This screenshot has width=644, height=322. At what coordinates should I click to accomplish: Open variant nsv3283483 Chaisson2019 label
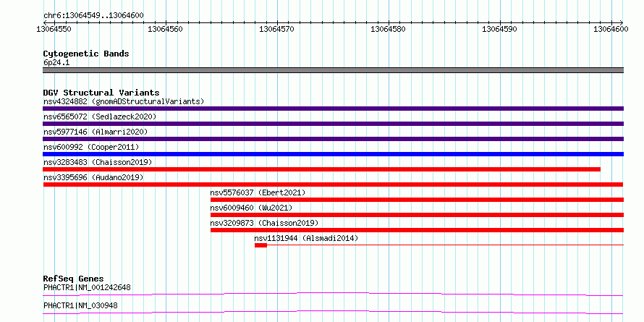pyautogui.click(x=98, y=162)
